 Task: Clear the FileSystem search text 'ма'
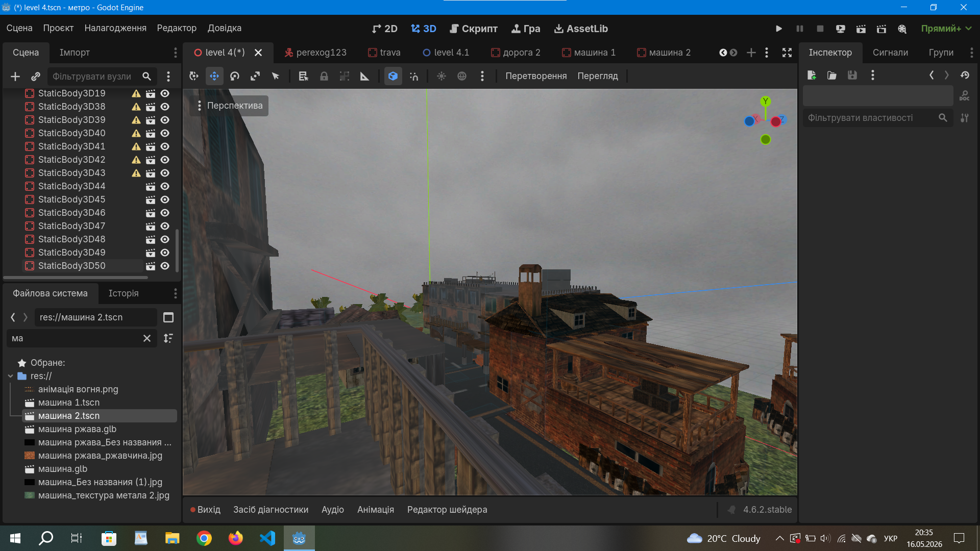coord(147,338)
